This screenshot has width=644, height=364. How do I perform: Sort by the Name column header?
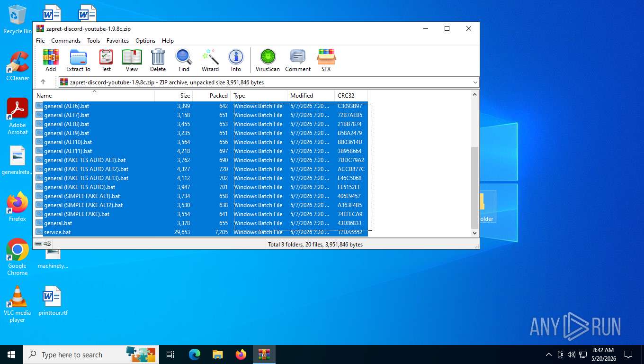click(x=94, y=95)
